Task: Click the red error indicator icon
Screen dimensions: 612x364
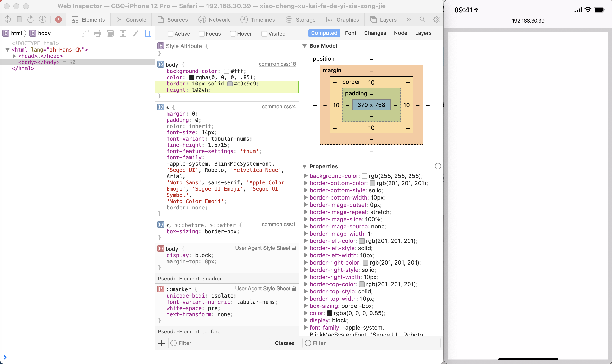Action: tap(58, 19)
